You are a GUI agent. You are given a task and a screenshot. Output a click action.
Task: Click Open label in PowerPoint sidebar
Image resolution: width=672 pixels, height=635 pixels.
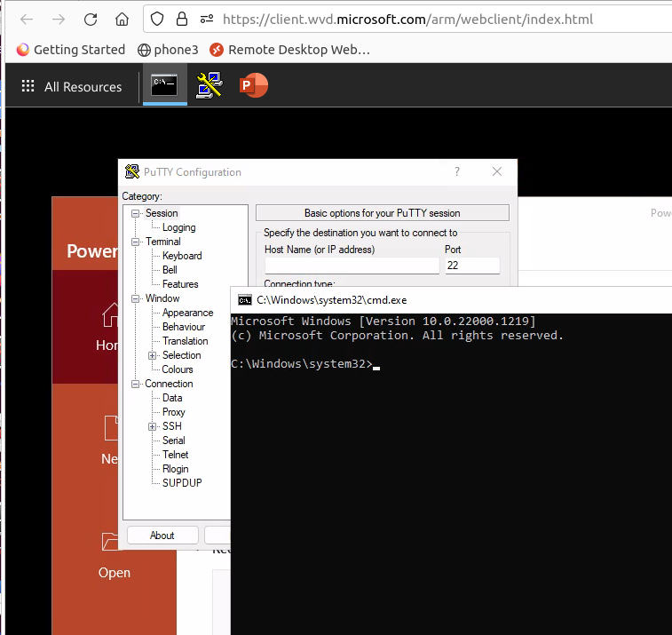click(114, 573)
